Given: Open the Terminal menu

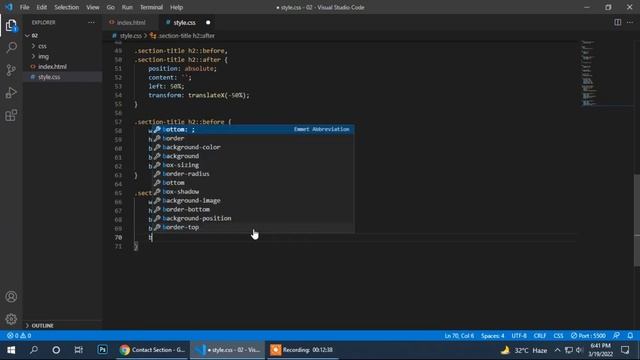Looking at the screenshot, I should tap(151, 7).
